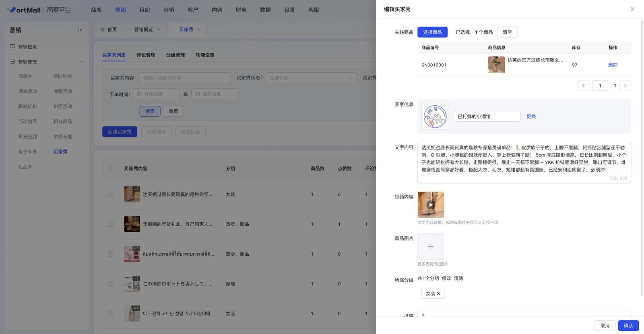Collapse the 营销管理 menu group
Image resolution: width=644 pixels, height=334 pixels.
(82, 62)
